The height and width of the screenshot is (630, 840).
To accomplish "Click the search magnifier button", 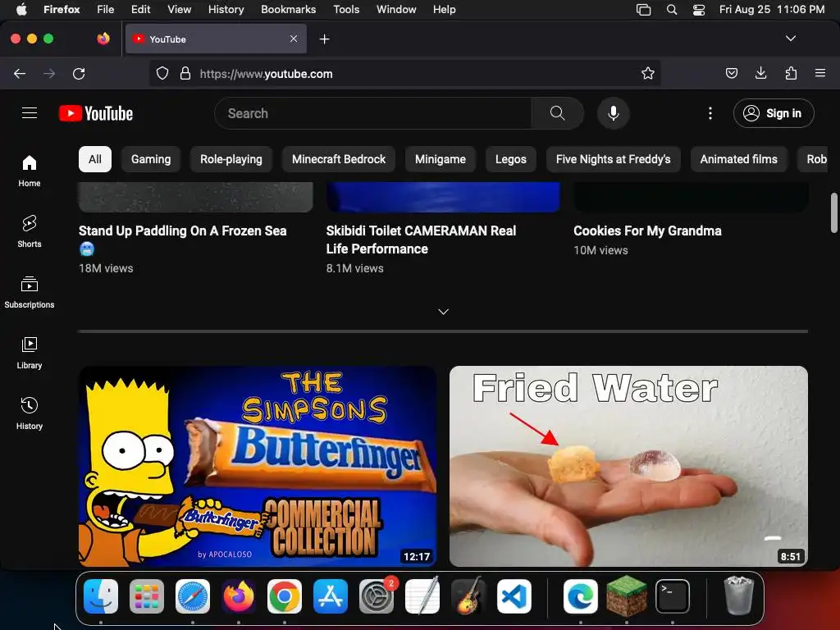I will pyautogui.click(x=557, y=113).
